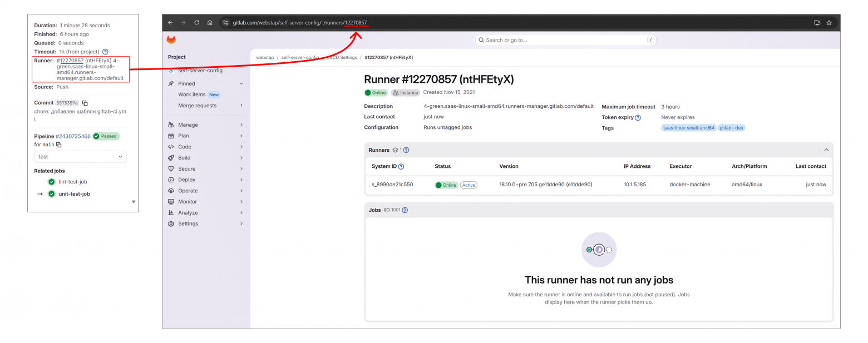Collapse the Pinned section chevron
The height and width of the screenshot is (343, 868).
(241, 83)
